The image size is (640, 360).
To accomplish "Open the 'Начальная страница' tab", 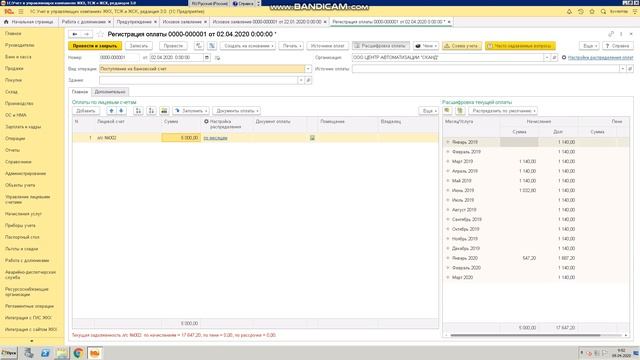I will pyautogui.click(x=29, y=22).
